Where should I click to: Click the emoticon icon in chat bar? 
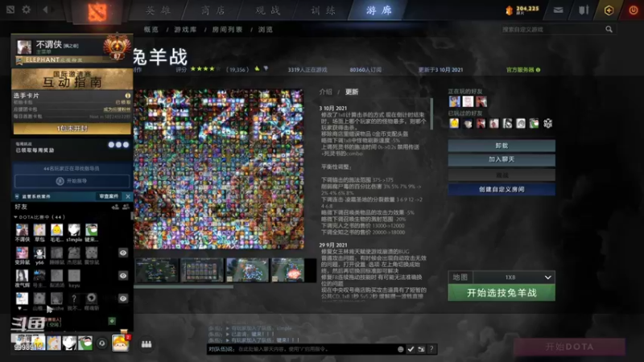point(400,349)
